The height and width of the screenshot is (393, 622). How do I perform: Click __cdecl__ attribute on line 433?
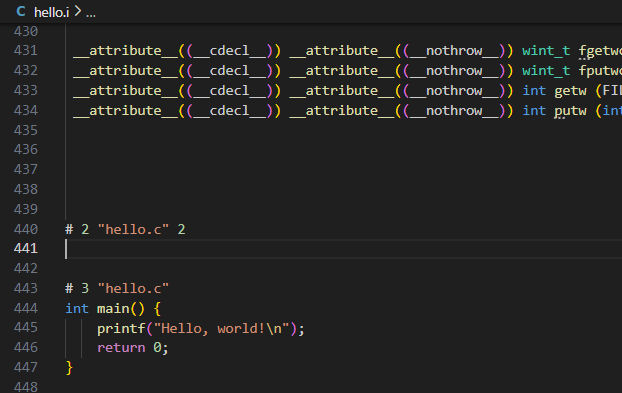pos(230,91)
